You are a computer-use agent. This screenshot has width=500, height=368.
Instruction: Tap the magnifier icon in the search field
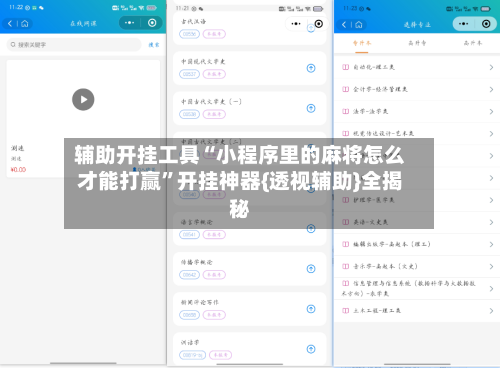pos(13,45)
